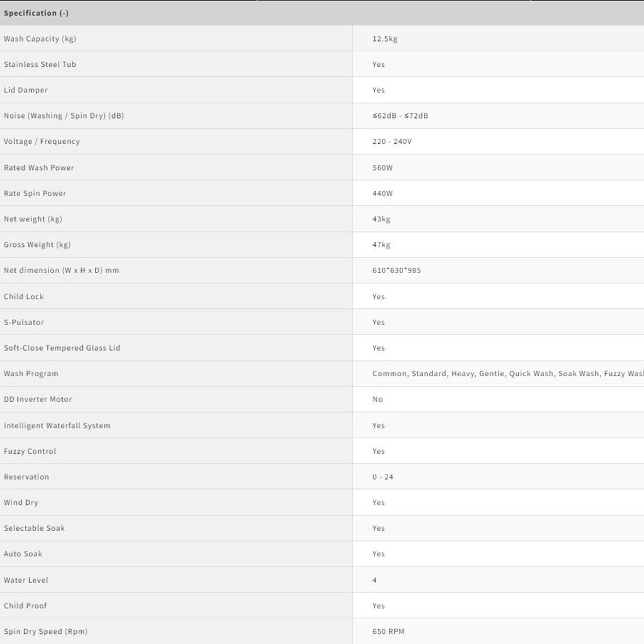The height and width of the screenshot is (644, 644).
Task: Click the 220 - 240V voltage value
Action: tap(392, 141)
